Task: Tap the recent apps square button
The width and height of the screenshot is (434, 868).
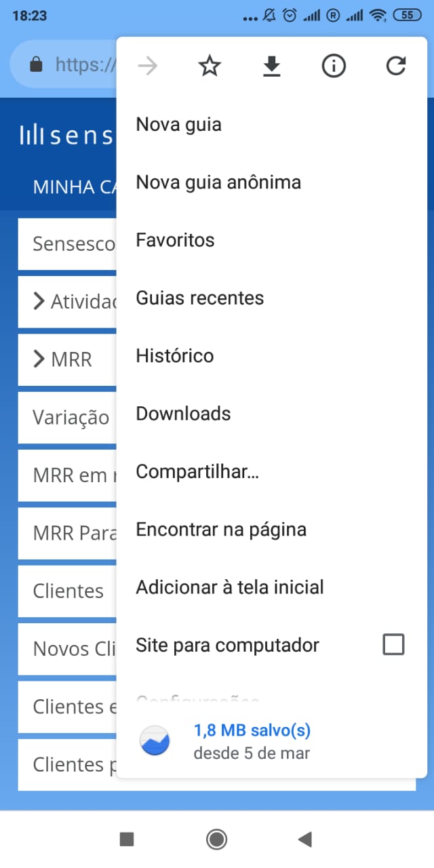Action: (x=127, y=840)
